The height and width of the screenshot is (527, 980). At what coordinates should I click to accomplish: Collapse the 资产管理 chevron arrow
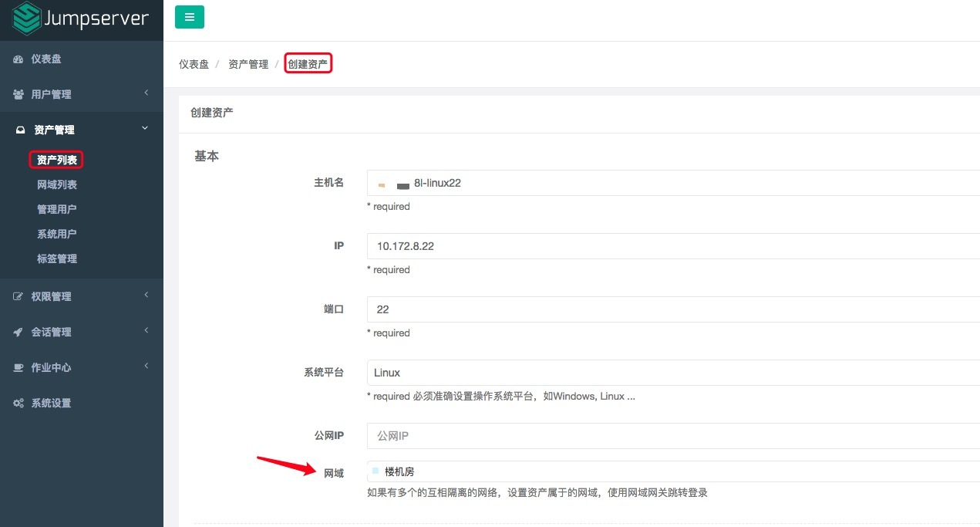146,129
